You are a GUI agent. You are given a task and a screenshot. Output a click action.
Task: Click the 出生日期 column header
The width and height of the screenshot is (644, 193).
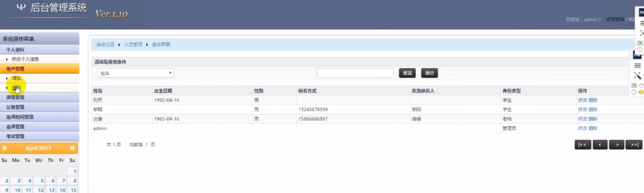(x=163, y=91)
